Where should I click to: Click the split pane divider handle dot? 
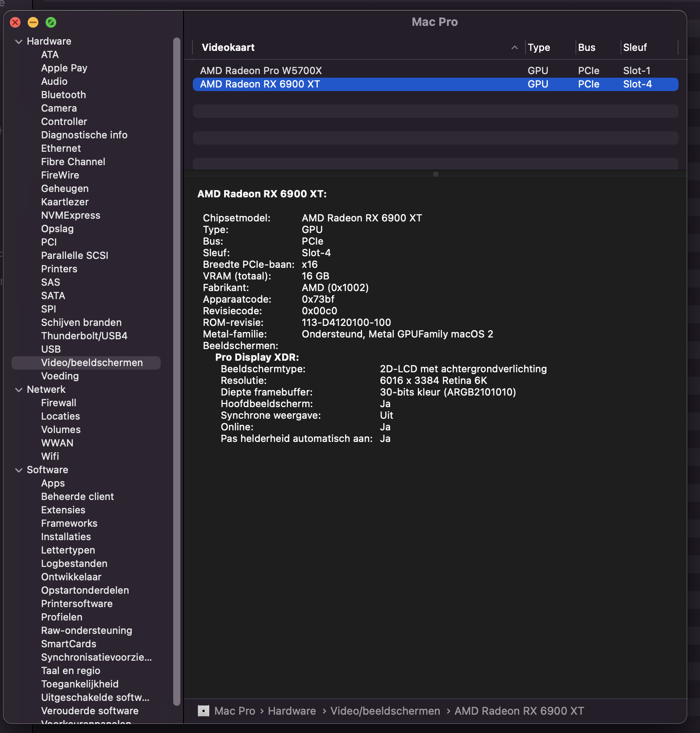coord(436,174)
